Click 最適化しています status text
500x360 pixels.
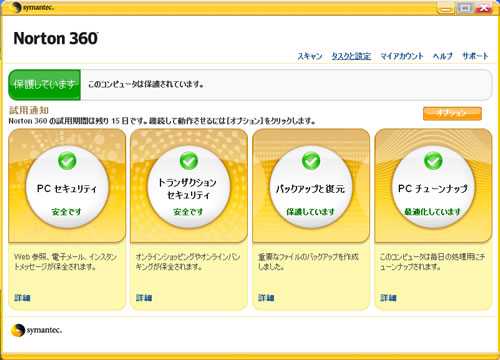432,212
